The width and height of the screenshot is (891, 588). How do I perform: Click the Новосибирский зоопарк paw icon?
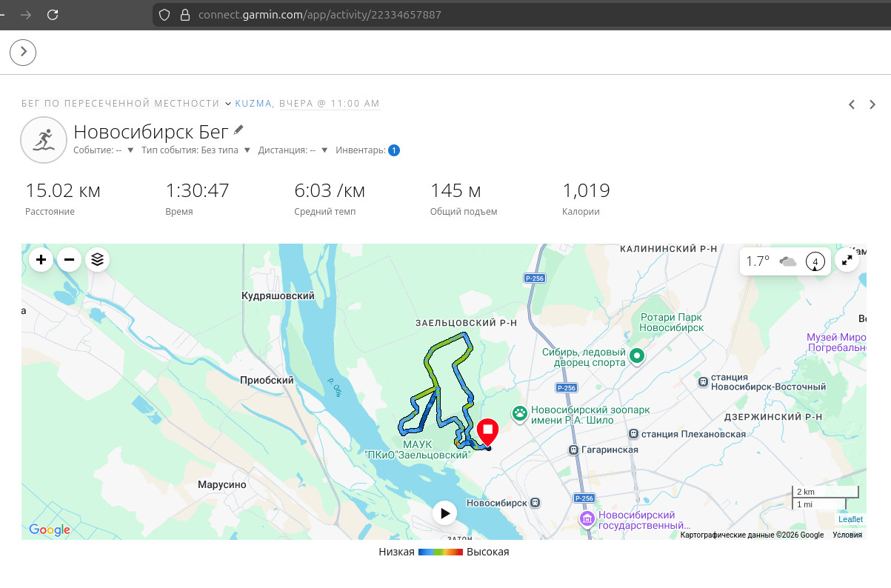tap(520, 413)
